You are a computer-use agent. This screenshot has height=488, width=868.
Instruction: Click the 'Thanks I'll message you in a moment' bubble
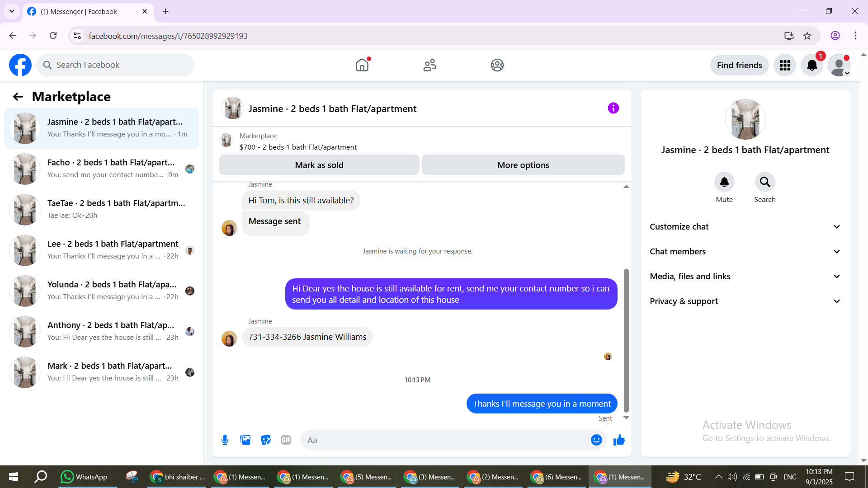click(542, 404)
